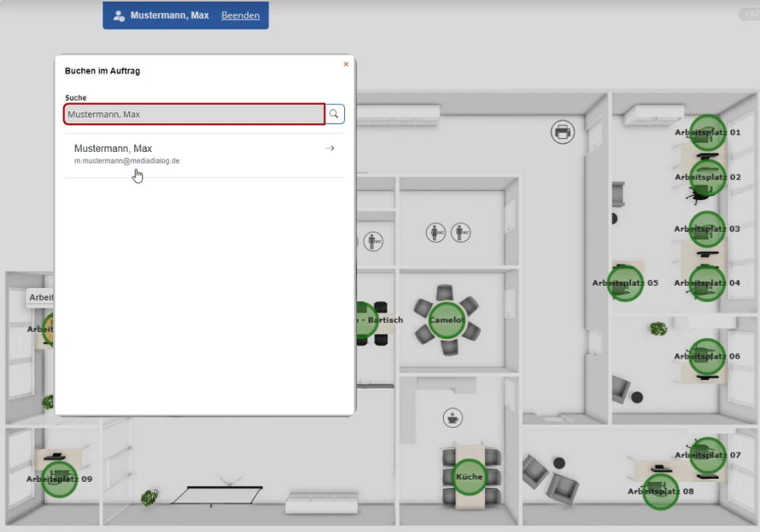The height and width of the screenshot is (532, 760).
Task: Click the women's WC icon
Action: pos(435,233)
